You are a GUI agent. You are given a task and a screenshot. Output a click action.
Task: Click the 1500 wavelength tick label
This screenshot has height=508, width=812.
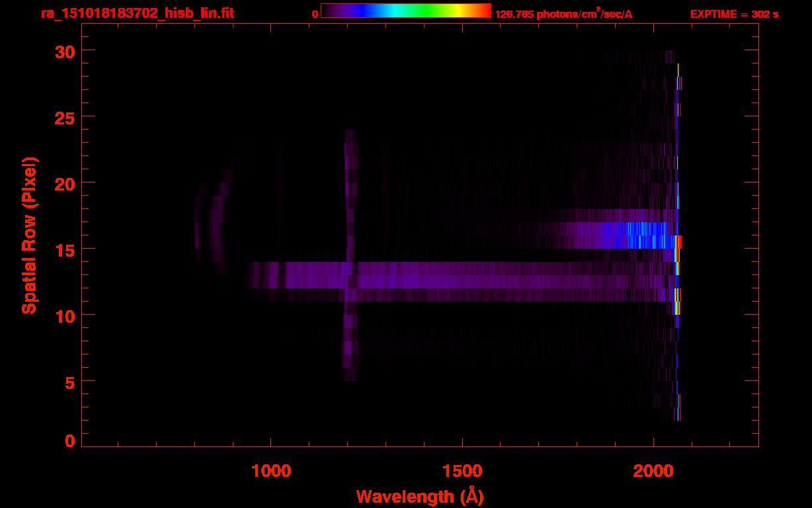coord(462,471)
